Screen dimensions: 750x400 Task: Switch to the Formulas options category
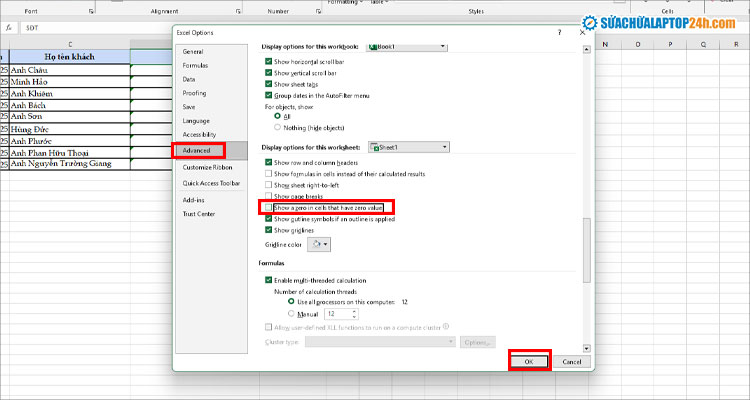click(195, 64)
